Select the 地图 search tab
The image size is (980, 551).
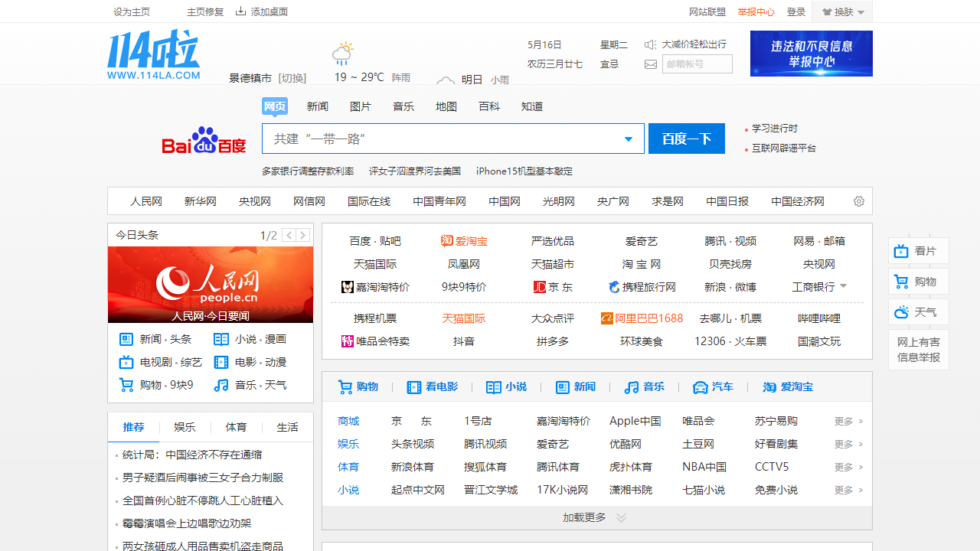[x=446, y=106]
